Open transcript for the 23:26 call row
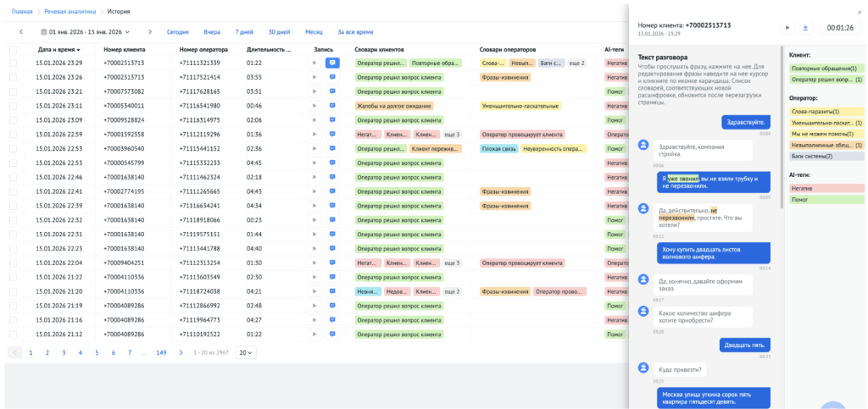Screen dimensions: 868x409 [x=332, y=77]
